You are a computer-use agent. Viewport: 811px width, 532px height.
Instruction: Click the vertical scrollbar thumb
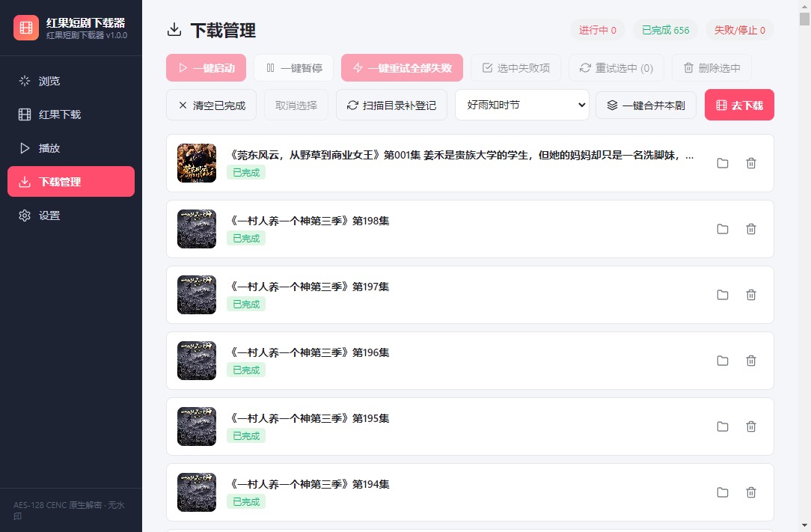click(804, 19)
